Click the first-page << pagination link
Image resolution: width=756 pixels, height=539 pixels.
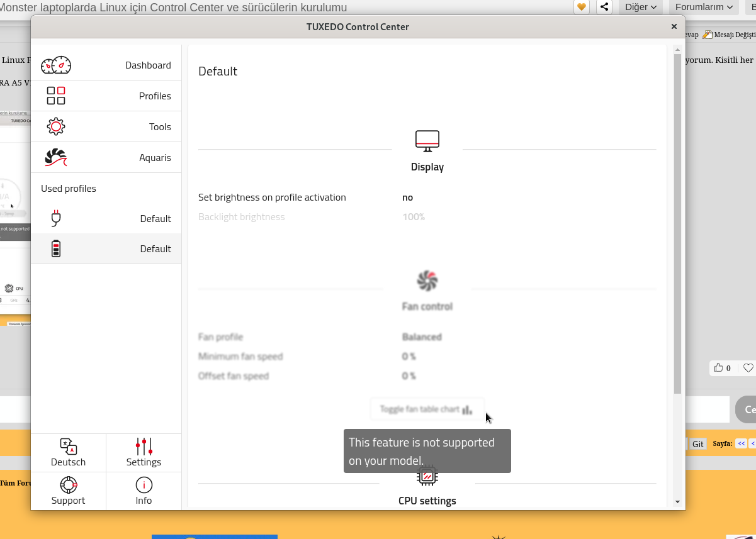[x=741, y=443]
